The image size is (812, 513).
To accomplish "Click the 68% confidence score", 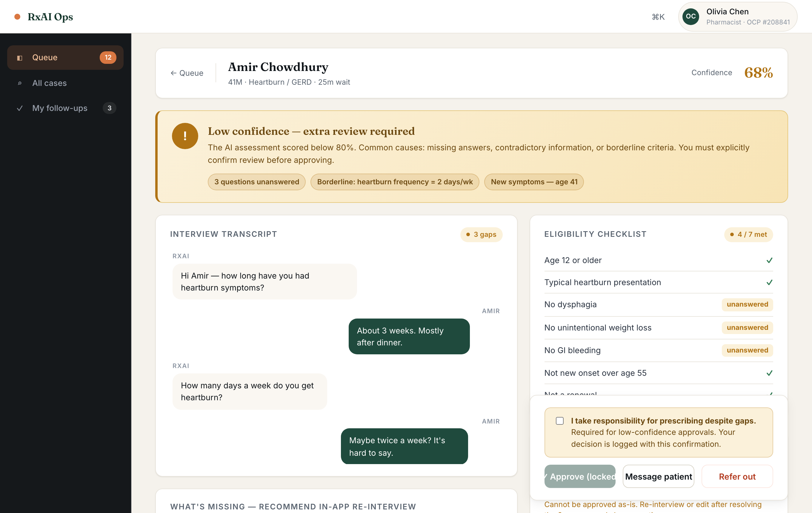I will (x=758, y=72).
